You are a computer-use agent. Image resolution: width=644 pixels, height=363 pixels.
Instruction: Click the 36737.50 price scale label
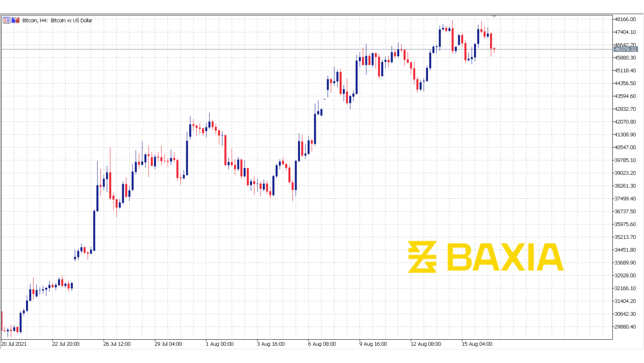pyautogui.click(x=625, y=211)
